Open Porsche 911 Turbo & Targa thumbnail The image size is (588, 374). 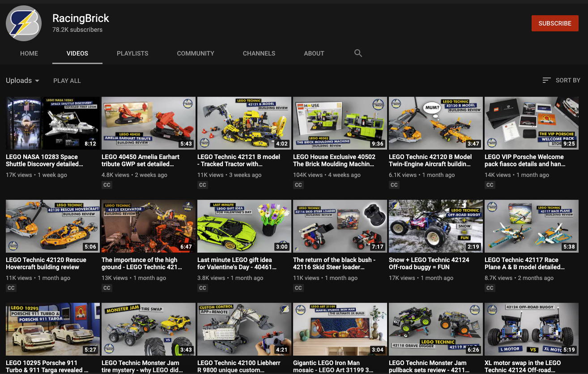click(x=53, y=329)
